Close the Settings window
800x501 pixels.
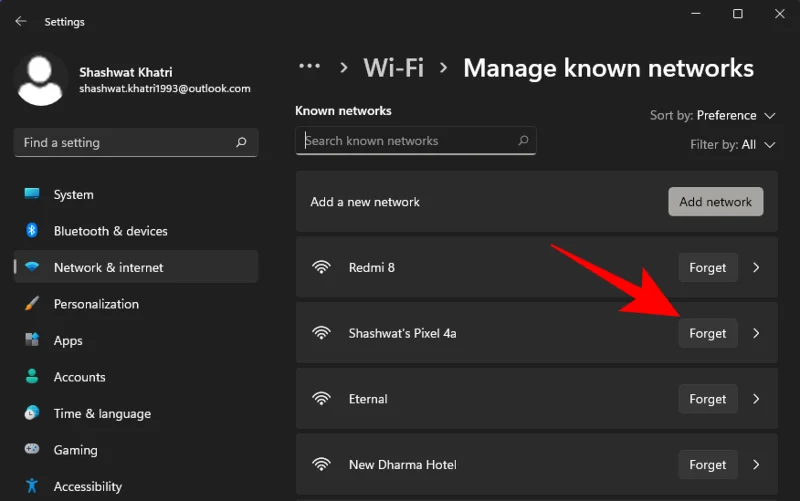780,14
